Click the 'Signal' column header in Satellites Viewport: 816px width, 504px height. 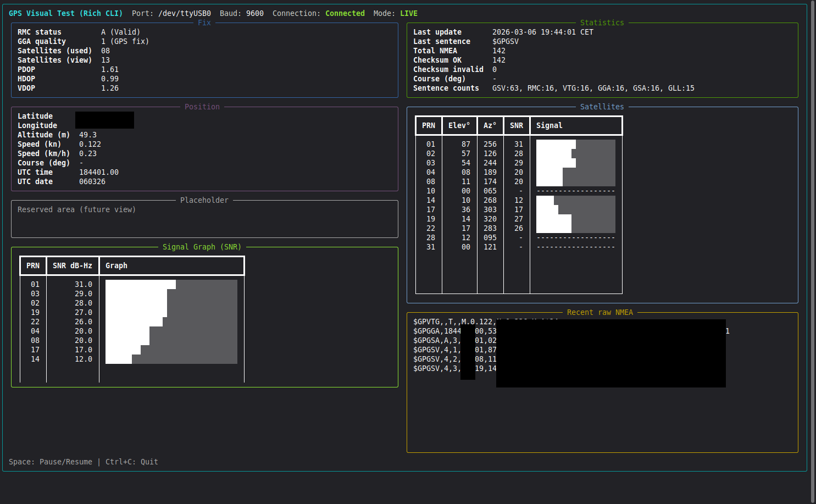pos(549,125)
